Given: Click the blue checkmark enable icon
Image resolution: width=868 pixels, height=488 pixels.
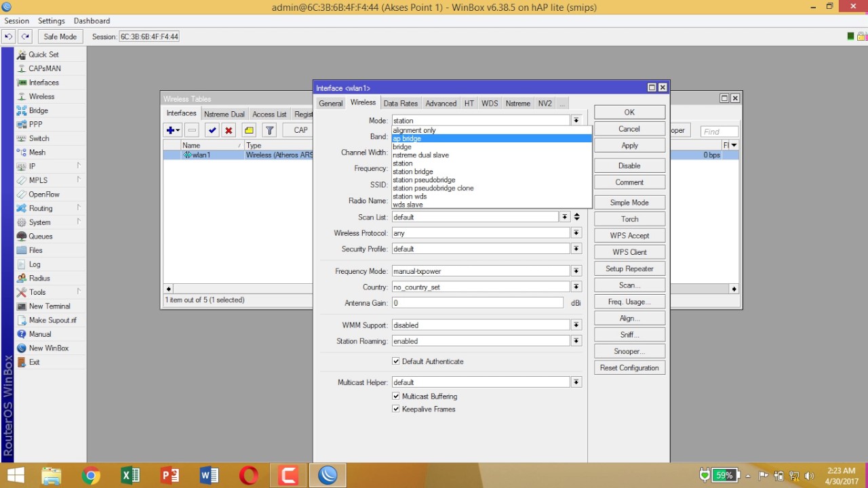Looking at the screenshot, I should click(212, 130).
